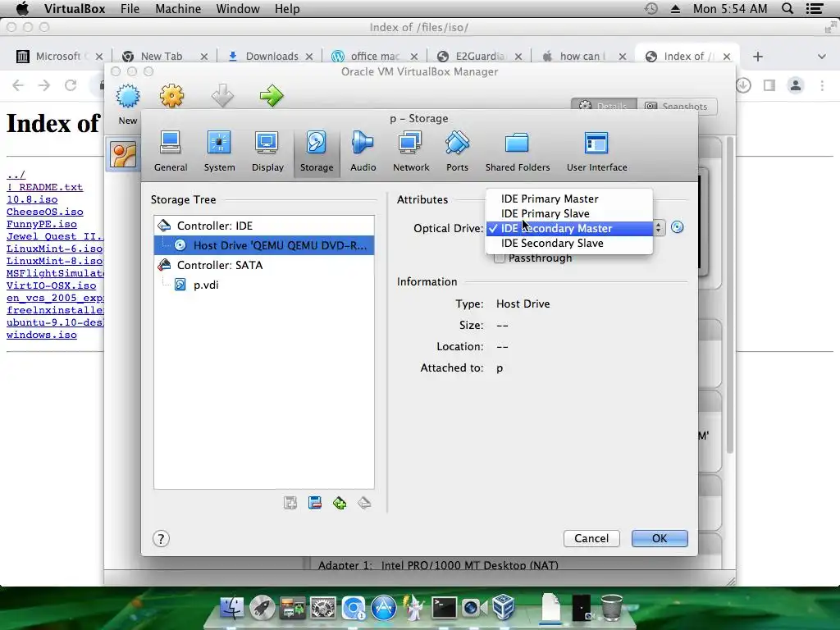840x630 pixels.
Task: Open the Audio settings section
Action: (x=363, y=151)
